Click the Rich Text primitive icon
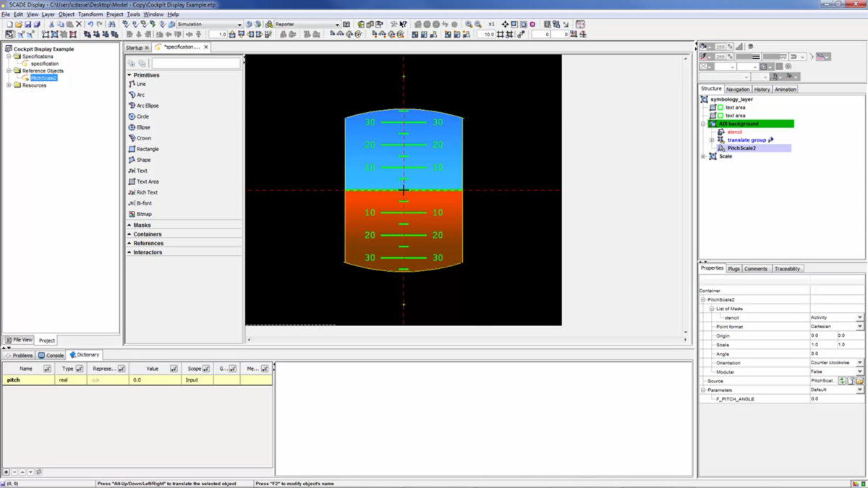 pos(132,192)
